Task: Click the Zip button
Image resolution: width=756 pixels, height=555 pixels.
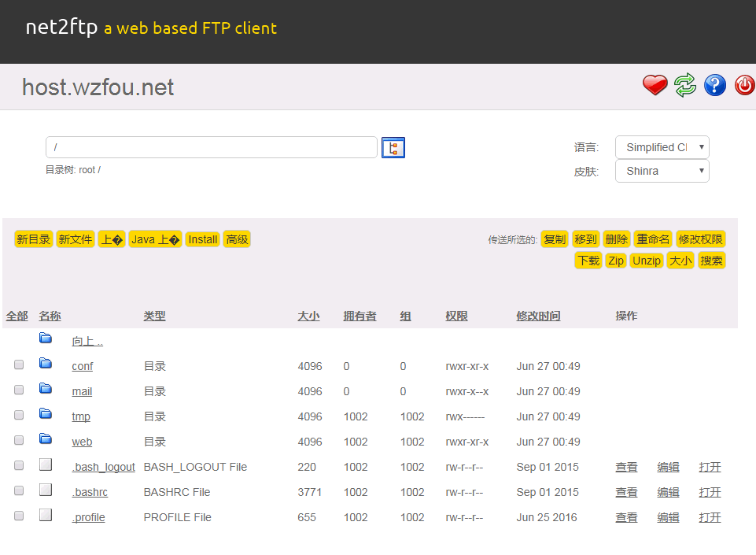Action: 616,261
